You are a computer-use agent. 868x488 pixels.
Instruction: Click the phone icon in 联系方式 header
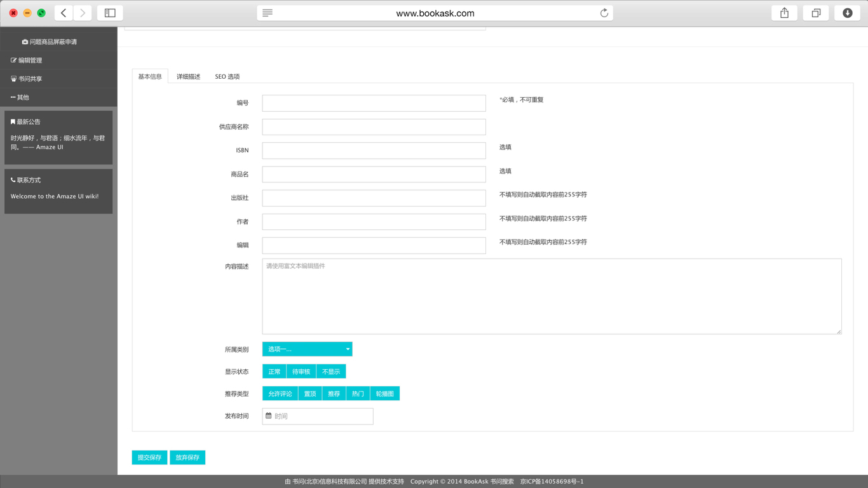pyautogui.click(x=13, y=180)
